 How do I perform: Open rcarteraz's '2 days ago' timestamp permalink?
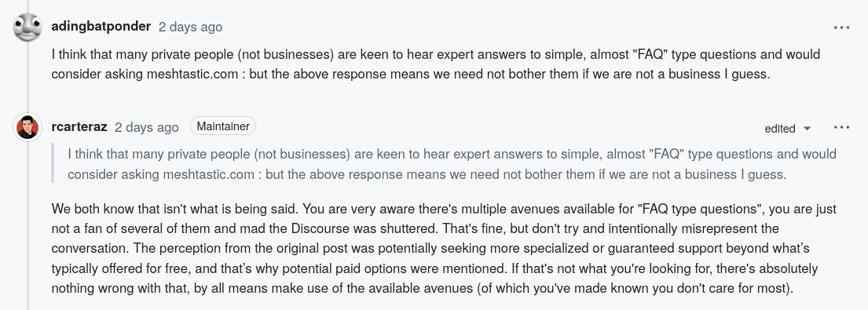tap(147, 127)
